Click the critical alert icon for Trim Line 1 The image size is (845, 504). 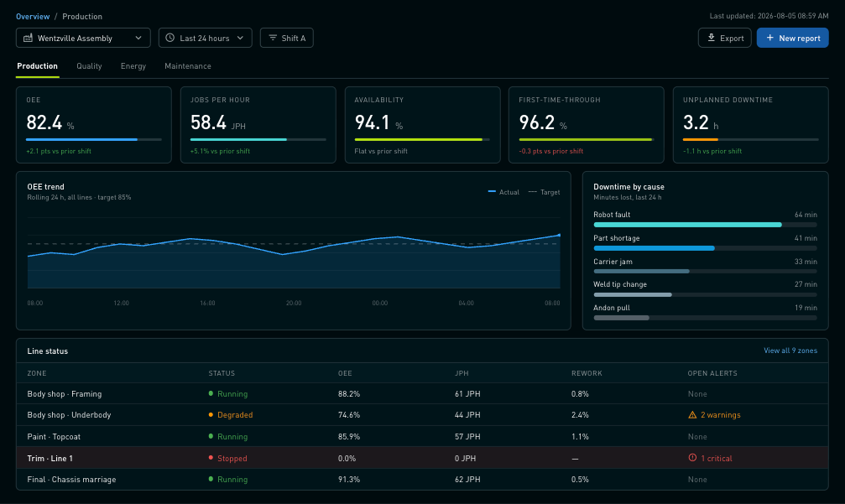pyautogui.click(x=692, y=458)
